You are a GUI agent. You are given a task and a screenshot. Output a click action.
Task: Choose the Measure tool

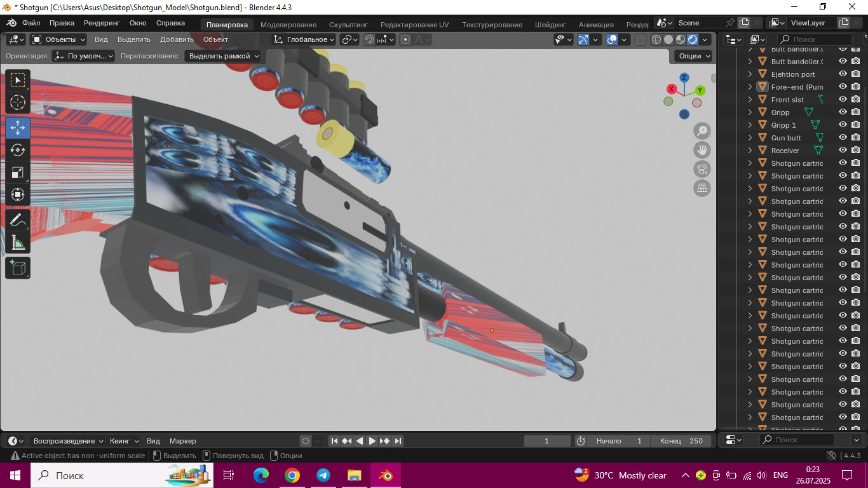point(18,243)
